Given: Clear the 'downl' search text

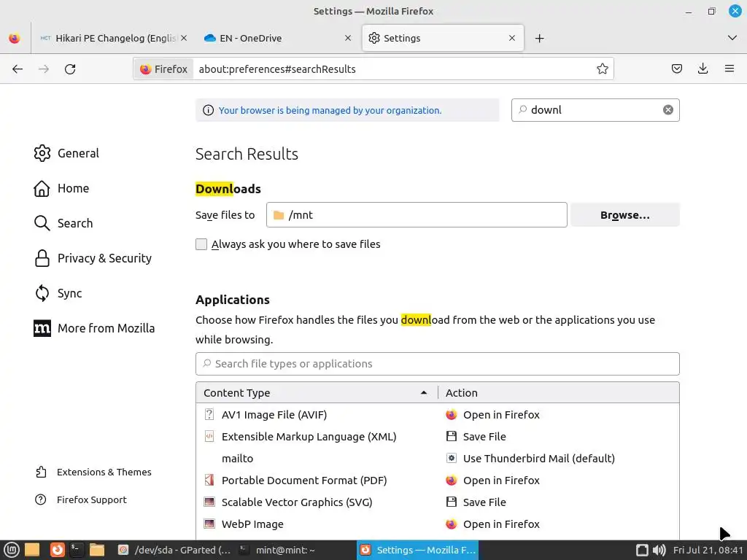Looking at the screenshot, I should tap(668, 110).
